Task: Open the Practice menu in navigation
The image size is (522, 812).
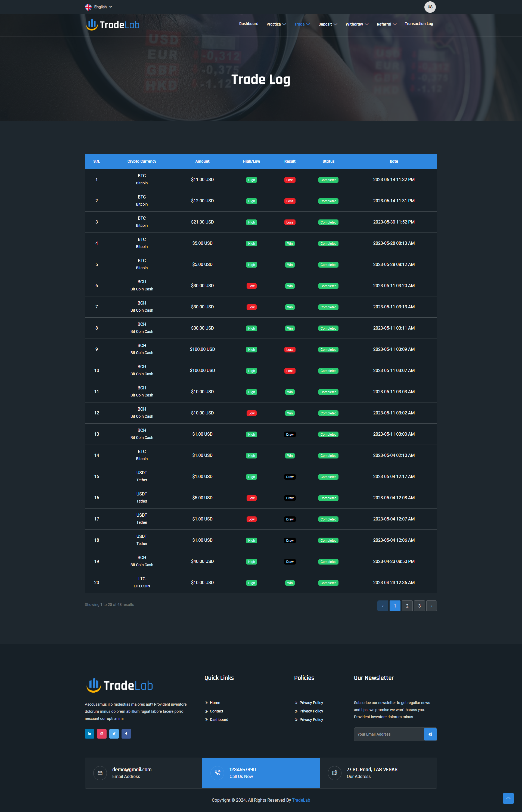Action: 276,24
